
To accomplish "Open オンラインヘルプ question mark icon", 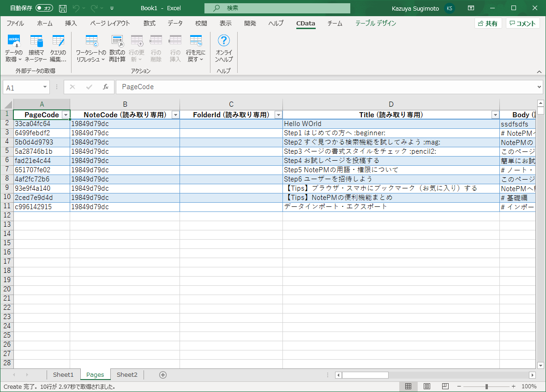I will pyautogui.click(x=224, y=41).
